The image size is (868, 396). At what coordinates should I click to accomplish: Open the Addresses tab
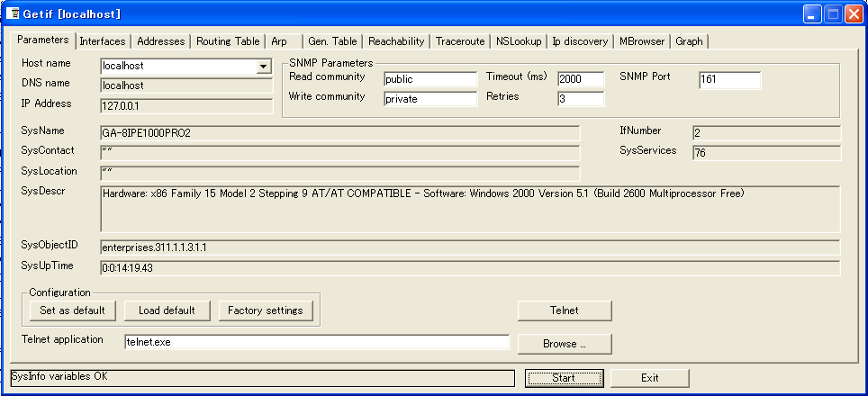click(162, 41)
